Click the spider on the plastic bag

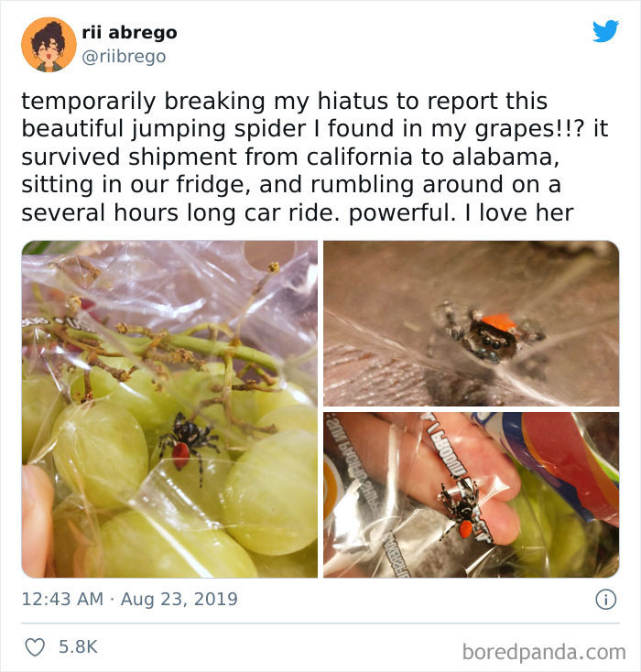[463, 509]
